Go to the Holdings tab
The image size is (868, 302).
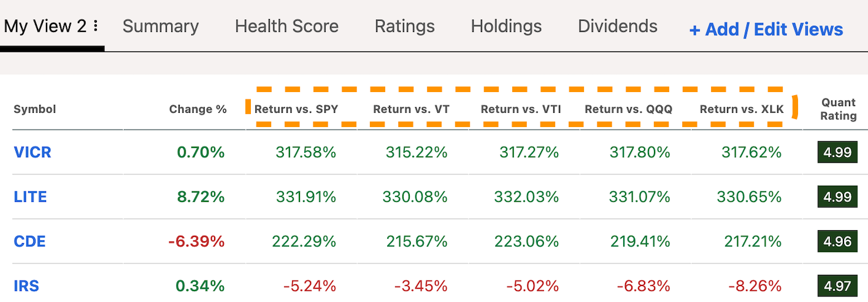tap(506, 26)
